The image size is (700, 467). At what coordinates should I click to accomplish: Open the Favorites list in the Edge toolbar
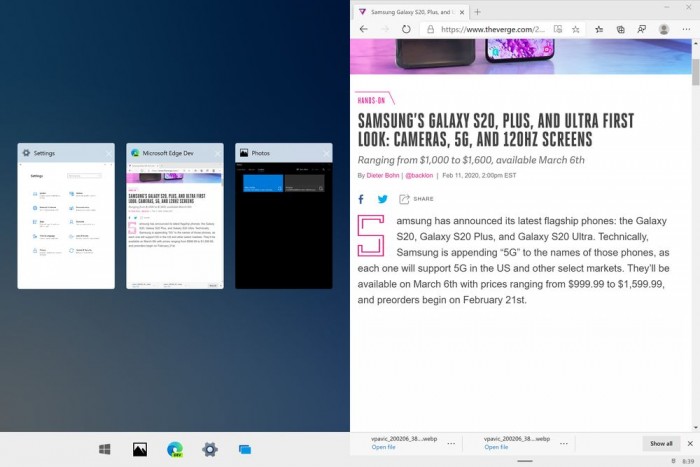pyautogui.click(x=598, y=30)
